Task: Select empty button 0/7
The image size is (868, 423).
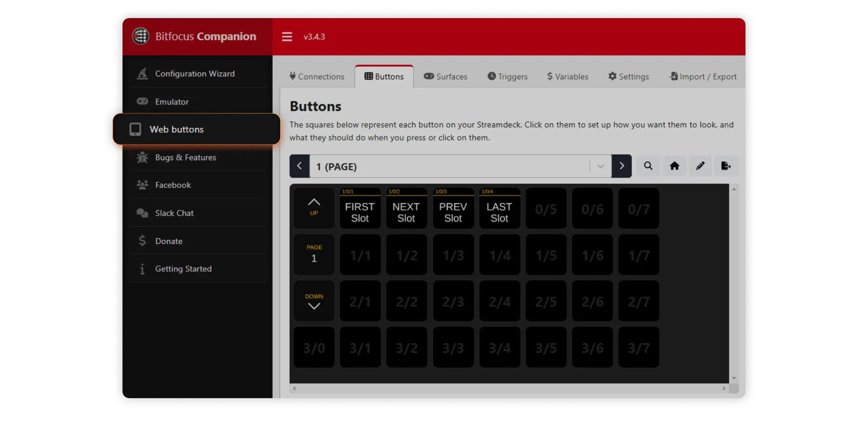Action: tap(639, 208)
